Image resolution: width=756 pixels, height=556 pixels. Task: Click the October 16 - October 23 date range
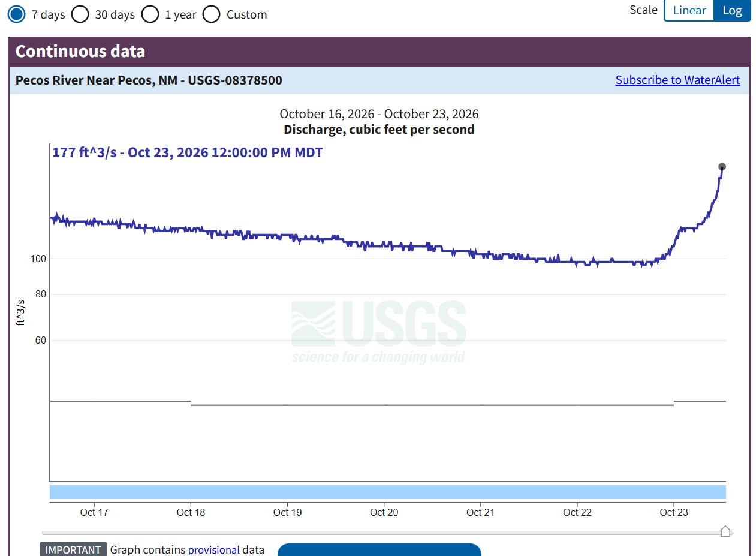(379, 114)
